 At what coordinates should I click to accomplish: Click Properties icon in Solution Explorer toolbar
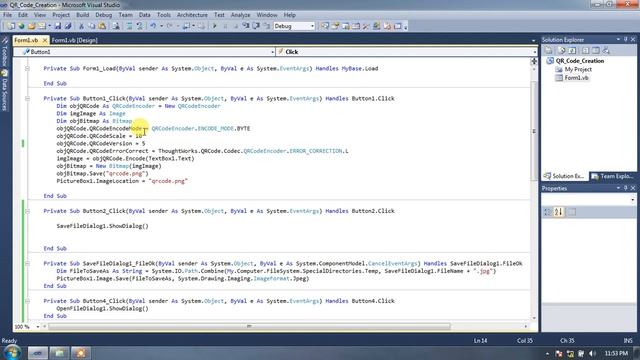point(549,50)
